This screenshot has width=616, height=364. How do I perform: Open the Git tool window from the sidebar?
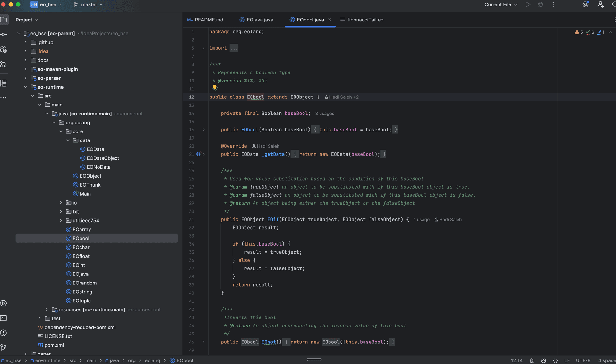click(4, 347)
